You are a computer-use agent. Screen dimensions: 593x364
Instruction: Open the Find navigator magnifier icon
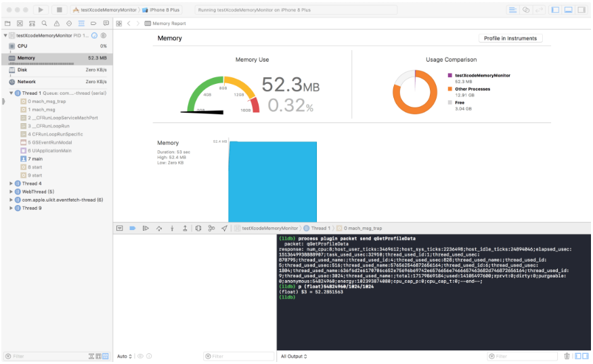pyautogui.click(x=44, y=24)
